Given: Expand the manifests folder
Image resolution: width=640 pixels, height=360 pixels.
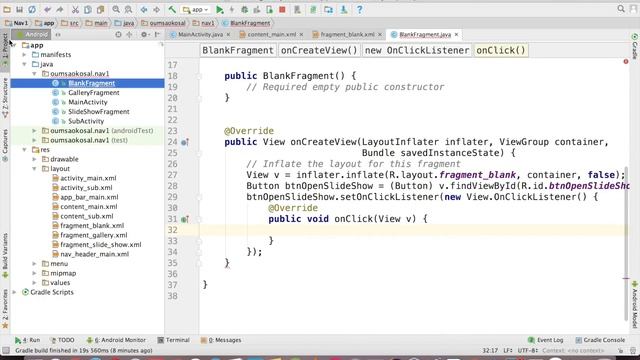Looking at the screenshot, I should (x=24, y=54).
